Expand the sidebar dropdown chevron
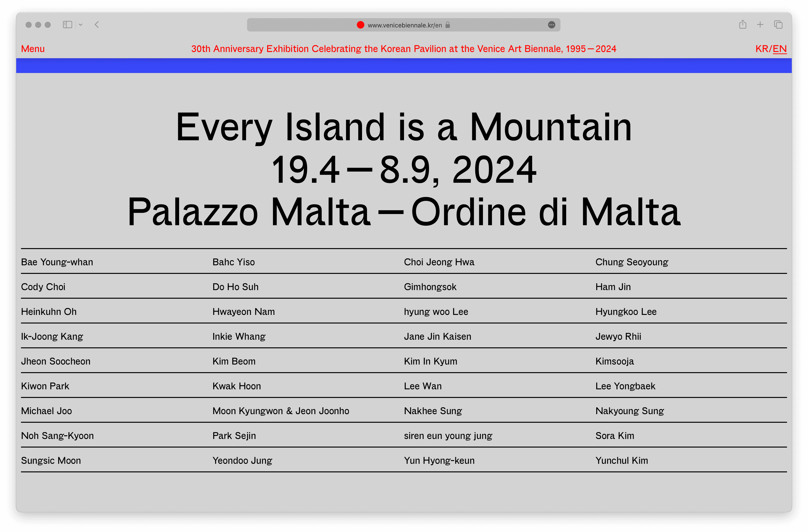This screenshot has height=532, width=808. point(81,25)
